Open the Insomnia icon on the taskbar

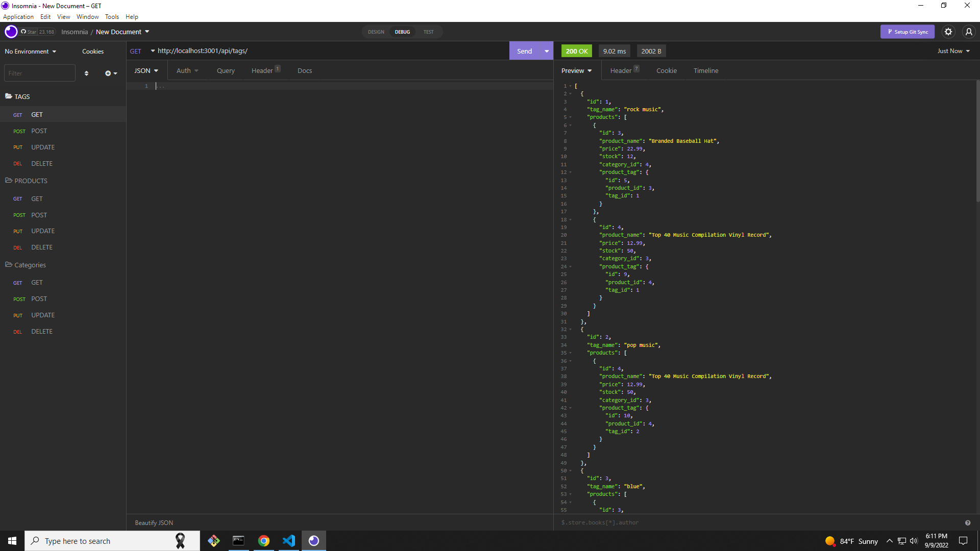coord(313,540)
